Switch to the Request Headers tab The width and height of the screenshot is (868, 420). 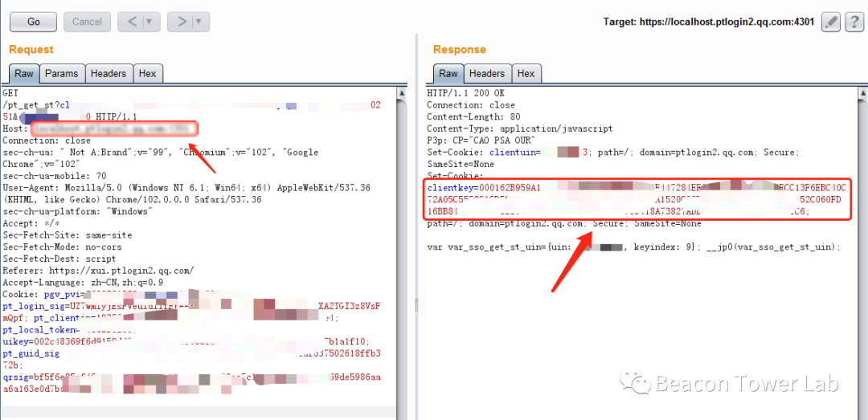coord(109,74)
